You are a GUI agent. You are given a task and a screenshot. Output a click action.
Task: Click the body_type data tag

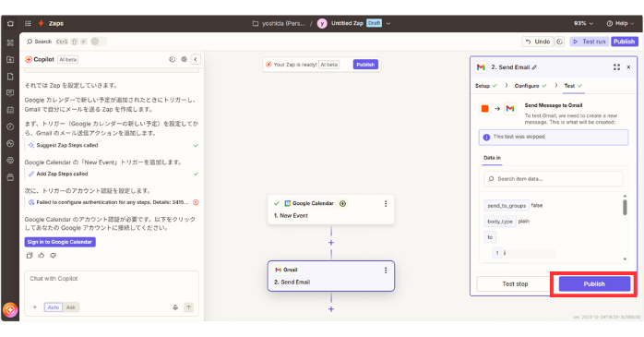click(x=500, y=222)
